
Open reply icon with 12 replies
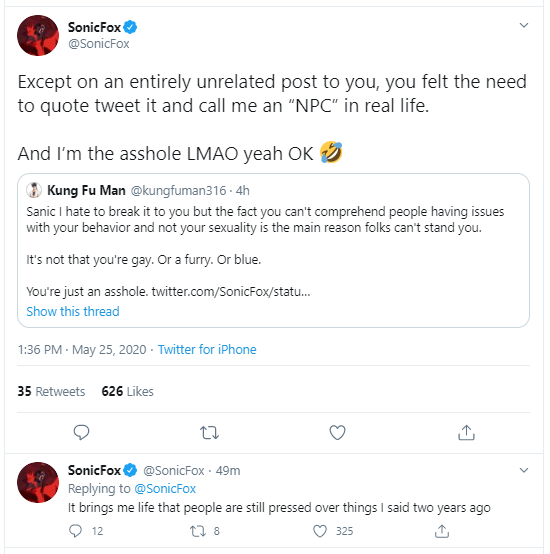pos(75,531)
